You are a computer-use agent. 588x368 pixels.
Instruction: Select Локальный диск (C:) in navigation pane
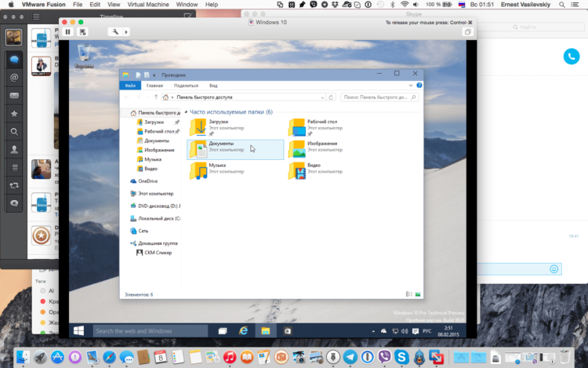[x=158, y=218]
